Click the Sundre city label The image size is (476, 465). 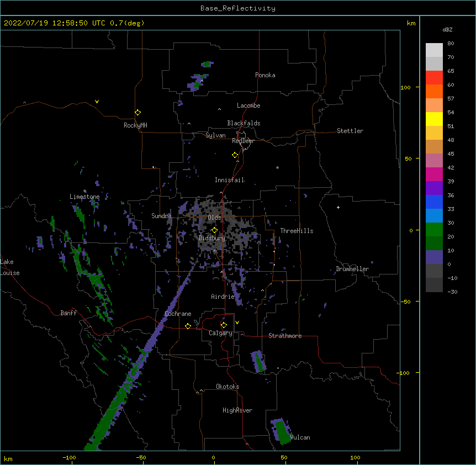click(161, 216)
